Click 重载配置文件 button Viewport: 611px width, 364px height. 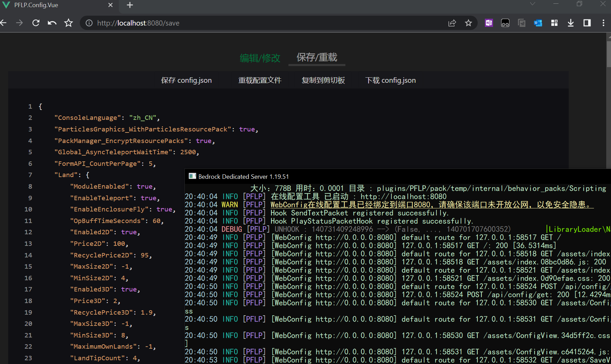point(260,80)
